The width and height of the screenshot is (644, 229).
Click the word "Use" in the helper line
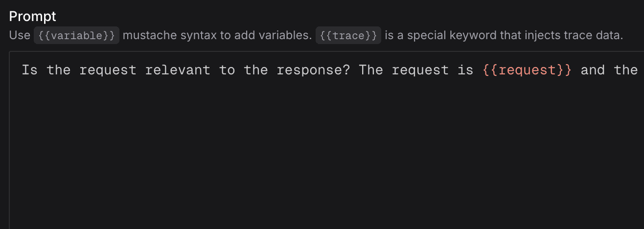click(20, 36)
